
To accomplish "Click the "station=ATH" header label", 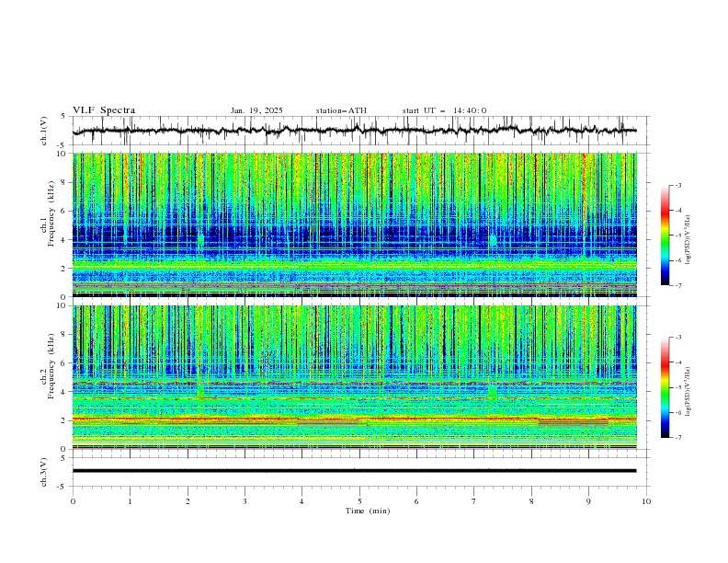I will point(341,110).
